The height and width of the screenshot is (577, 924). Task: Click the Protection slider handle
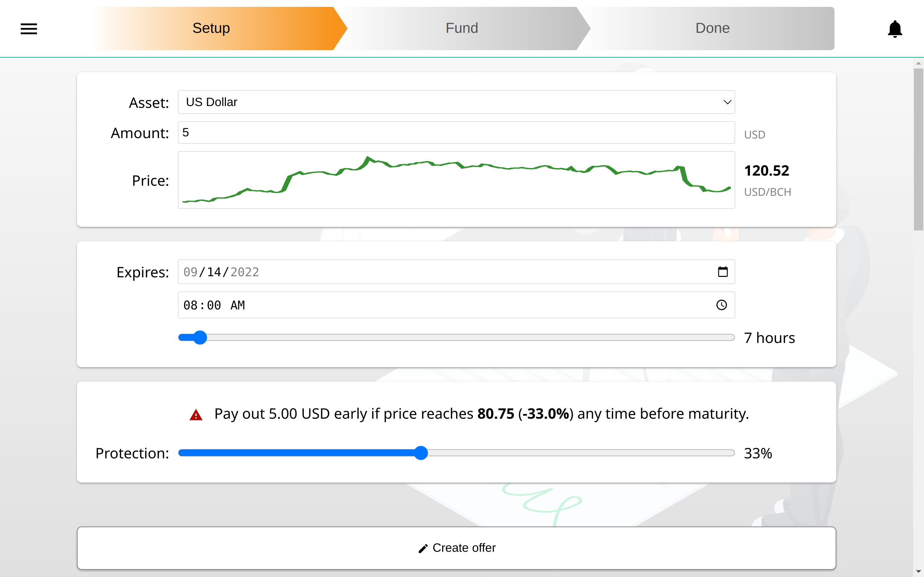[421, 453]
